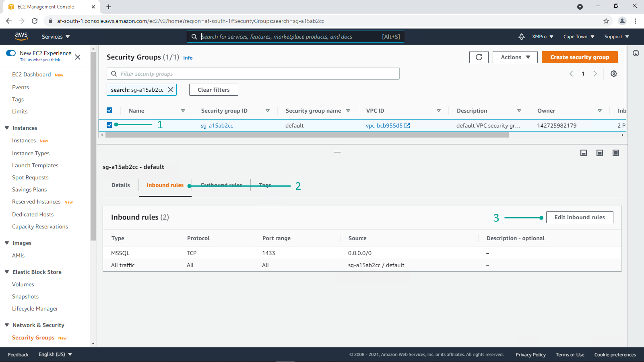Click Create security group button
644x362 pixels.
coord(580,57)
